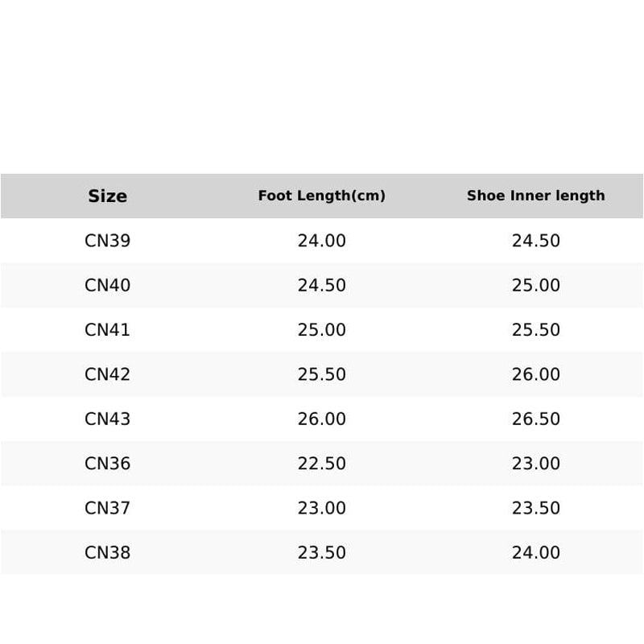Image resolution: width=644 pixels, height=644 pixels.
Task: Select the CN40 size cell
Action: point(108,285)
